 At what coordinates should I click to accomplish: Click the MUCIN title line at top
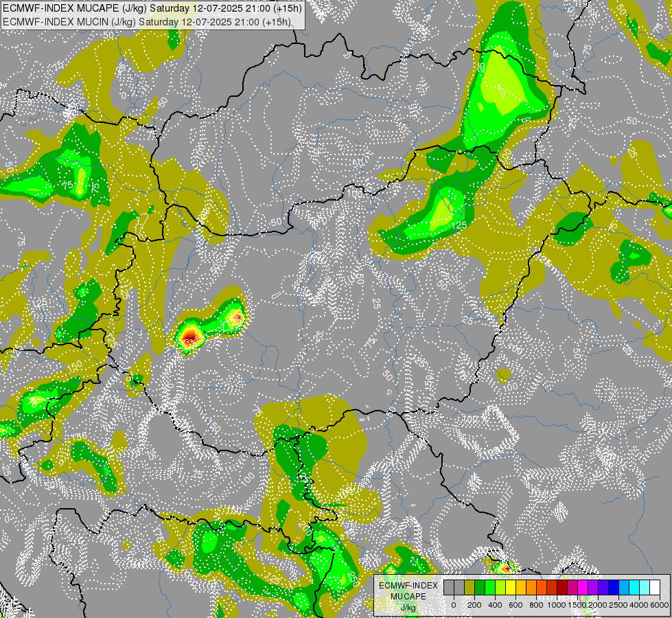point(147,21)
